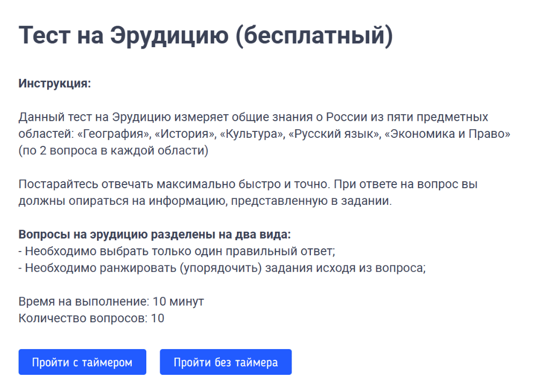Click the line "Необходимо выбрать только один правильный ответ"

coord(180,252)
